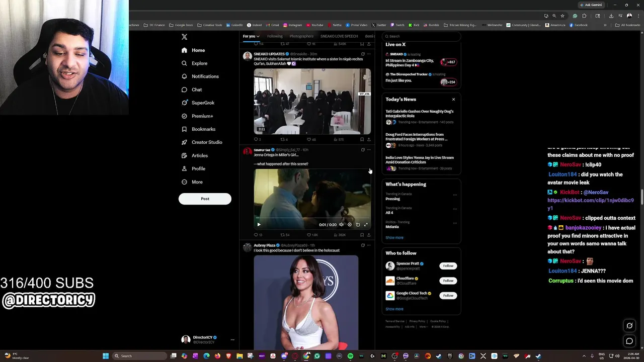Follow Cloudflare
The width and height of the screenshot is (644, 362).
pyautogui.click(x=448, y=281)
